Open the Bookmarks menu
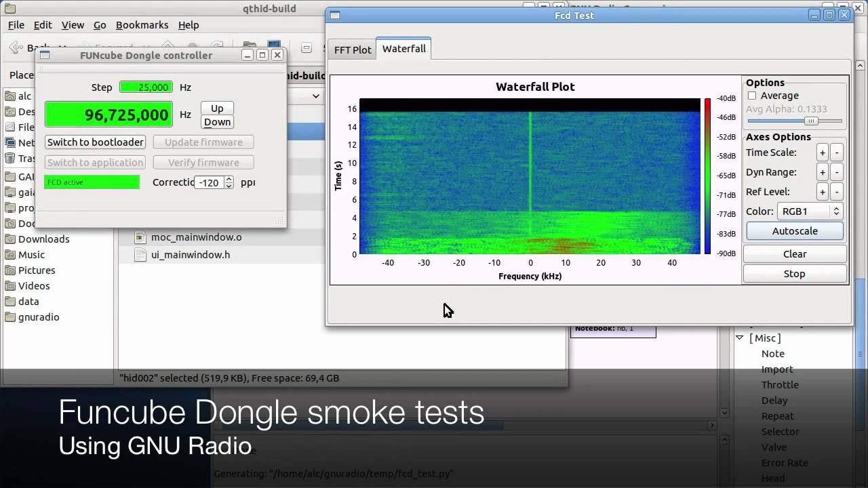The height and width of the screenshot is (488, 868). point(142,25)
